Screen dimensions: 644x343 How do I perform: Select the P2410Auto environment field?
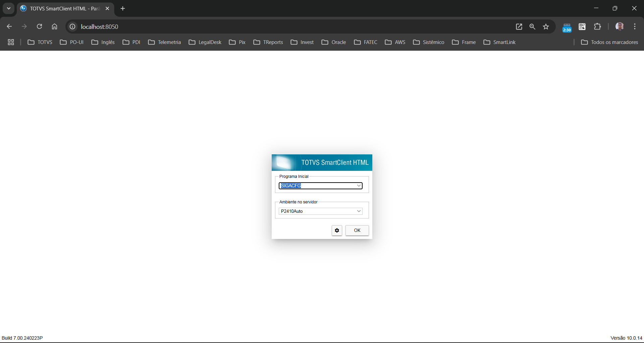coord(321,211)
